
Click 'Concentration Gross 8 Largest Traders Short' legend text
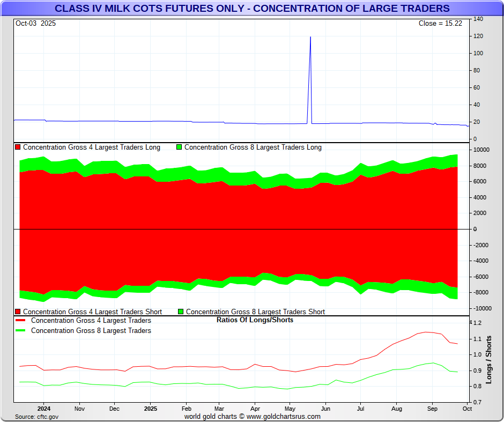[x=256, y=312]
